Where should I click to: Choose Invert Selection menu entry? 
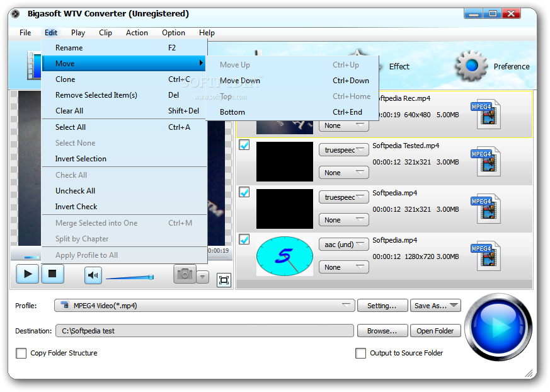click(124, 159)
